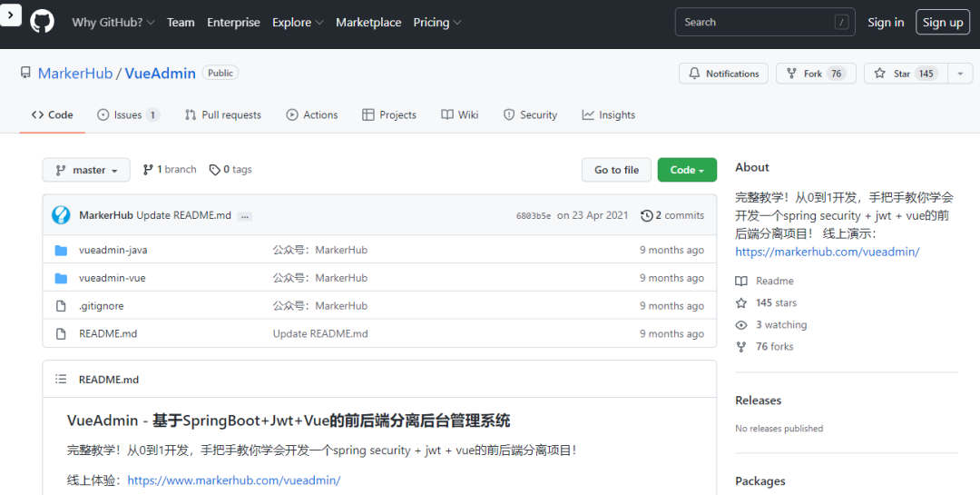Expand the commit message ellipsis button

245,216
